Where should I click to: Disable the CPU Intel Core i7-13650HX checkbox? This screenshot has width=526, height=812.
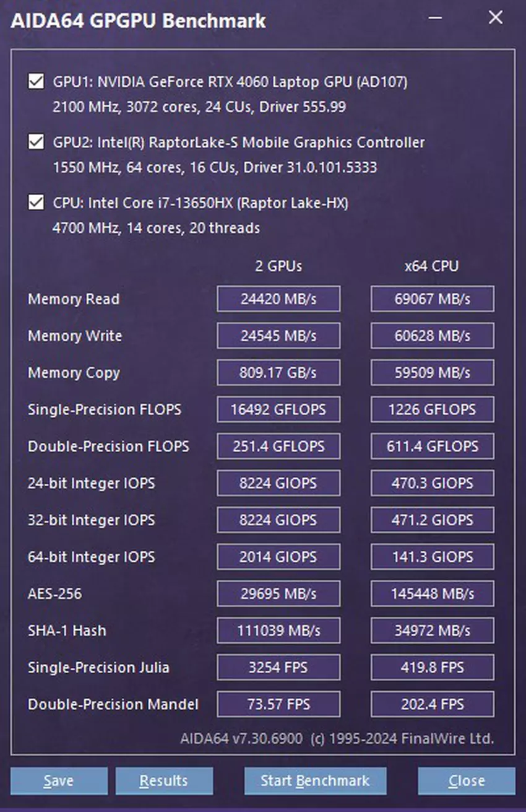tap(36, 203)
